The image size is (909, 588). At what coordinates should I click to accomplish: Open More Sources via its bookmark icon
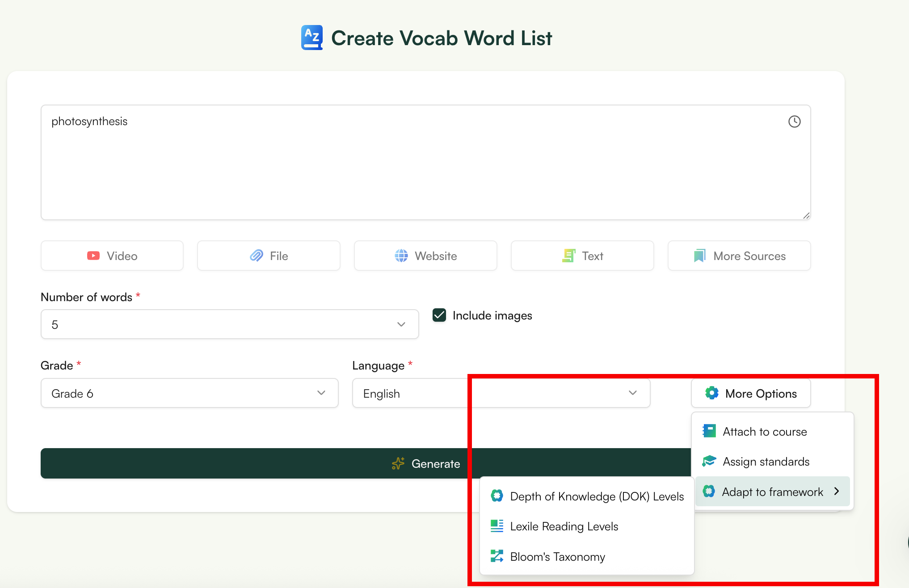(x=699, y=256)
